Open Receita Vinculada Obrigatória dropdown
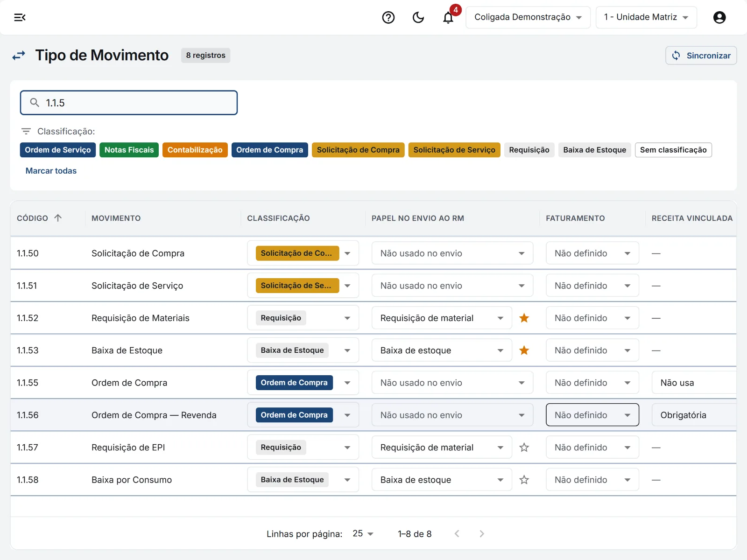Viewport: 747px width, 560px height. click(x=694, y=415)
